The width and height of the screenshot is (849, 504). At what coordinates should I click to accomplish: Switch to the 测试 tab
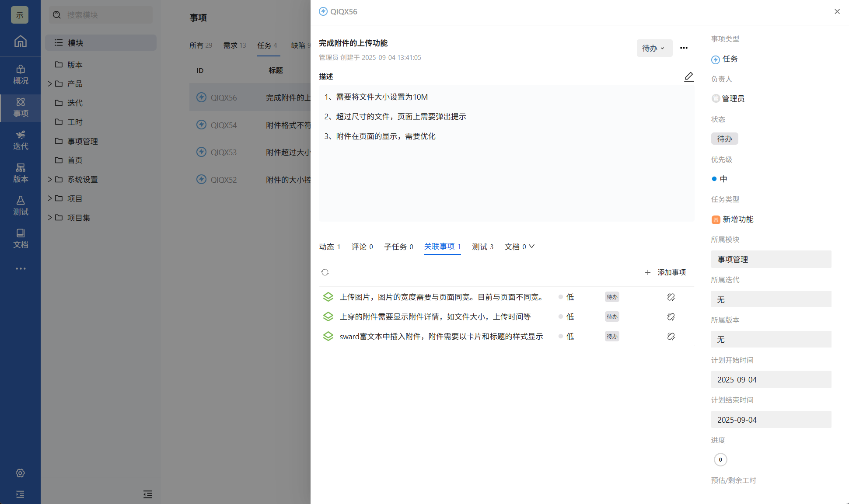pyautogui.click(x=482, y=247)
